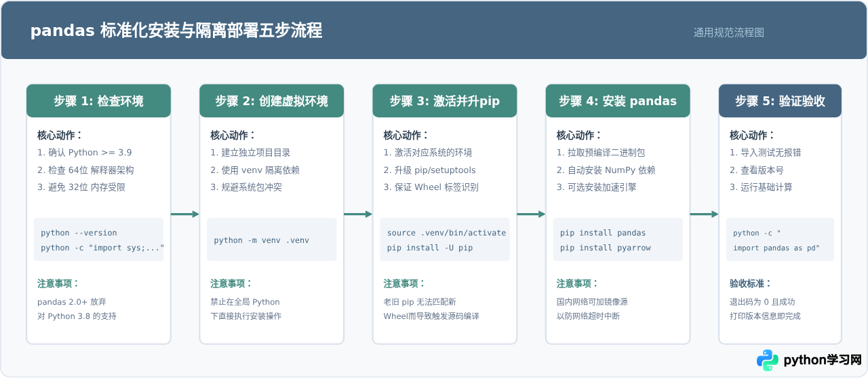
Task: Click '禁止在全局 Python' note
Action: [x=245, y=302]
